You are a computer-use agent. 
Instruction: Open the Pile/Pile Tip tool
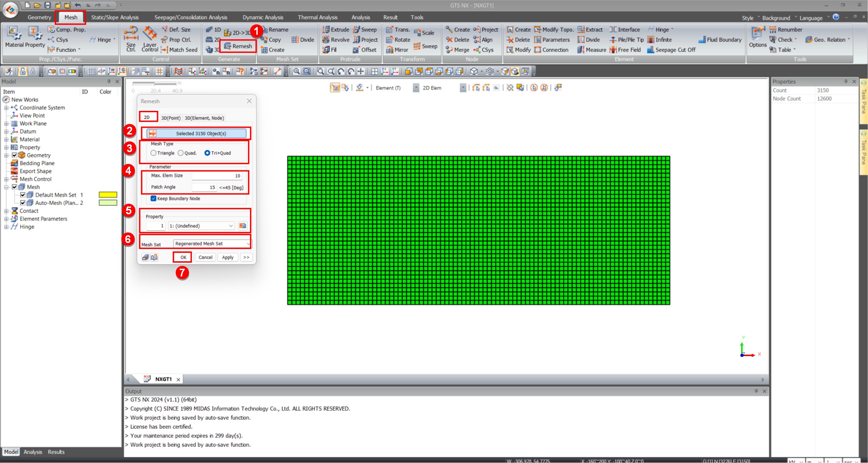tap(627, 40)
